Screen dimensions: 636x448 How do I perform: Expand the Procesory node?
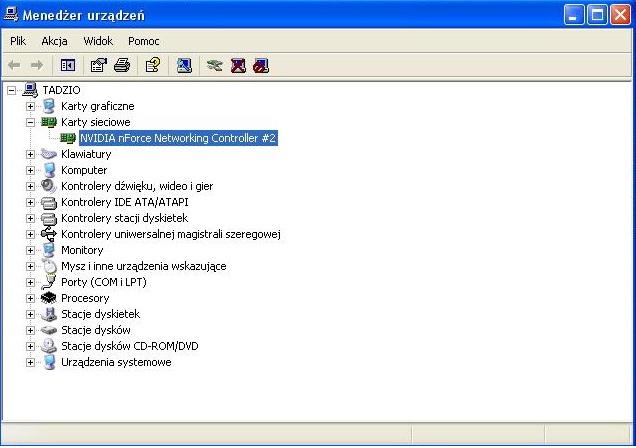point(30,298)
